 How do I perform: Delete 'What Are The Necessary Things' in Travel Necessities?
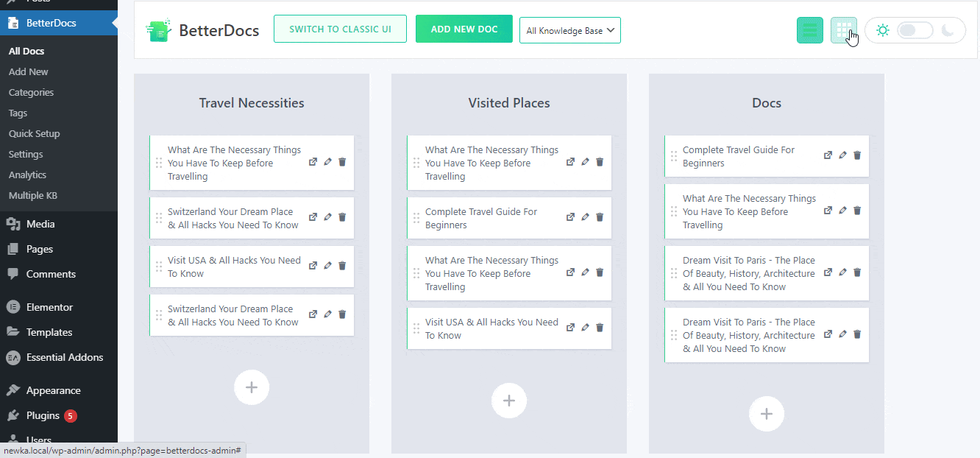(342, 162)
